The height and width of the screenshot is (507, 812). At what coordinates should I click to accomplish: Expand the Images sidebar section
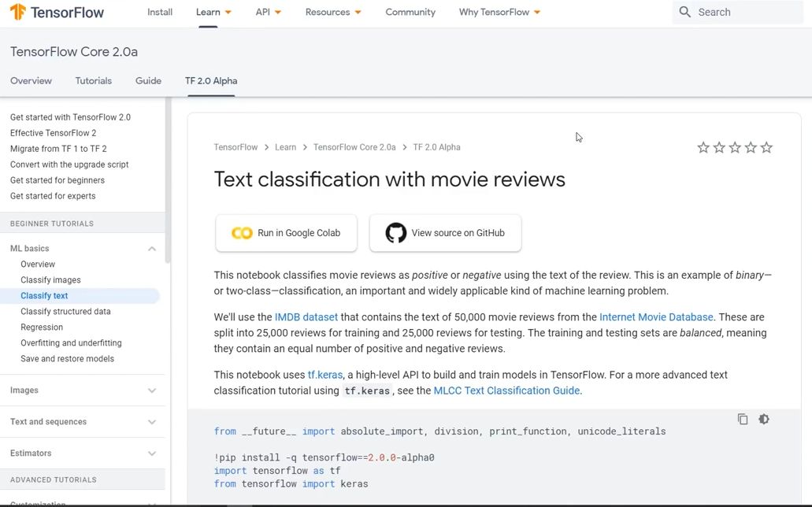(151, 390)
